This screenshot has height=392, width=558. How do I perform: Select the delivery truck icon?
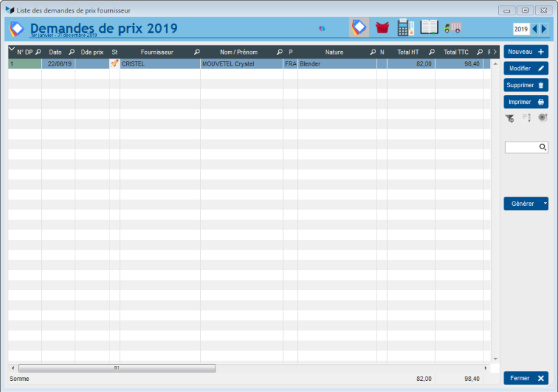[453, 28]
